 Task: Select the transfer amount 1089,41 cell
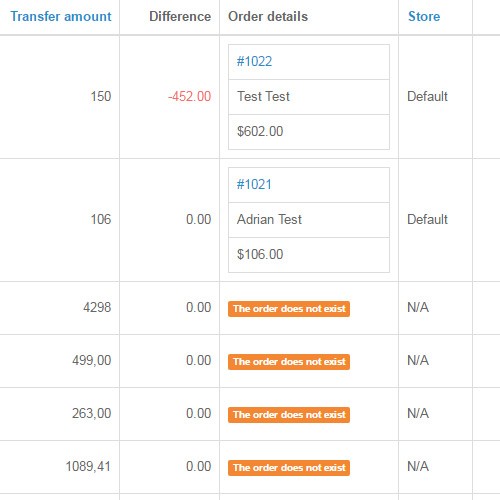coord(60,467)
